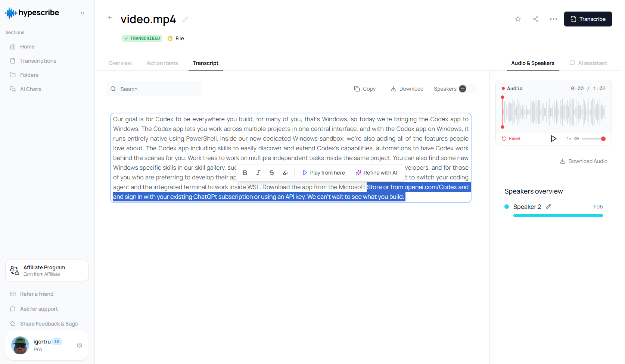Select the Audio & Speakers tab
This screenshot has height=364, width=625.
[533, 63]
